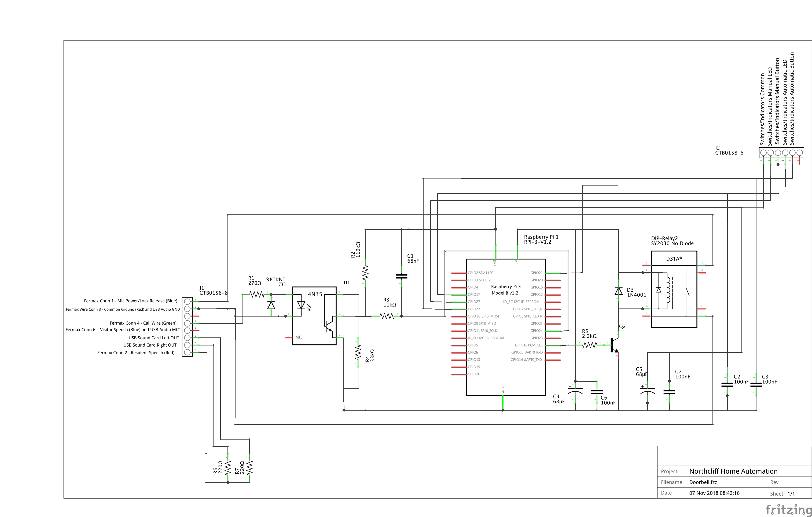Click the R5 2.2kΩ resistor symbol
The image size is (812, 517).
[x=589, y=345]
